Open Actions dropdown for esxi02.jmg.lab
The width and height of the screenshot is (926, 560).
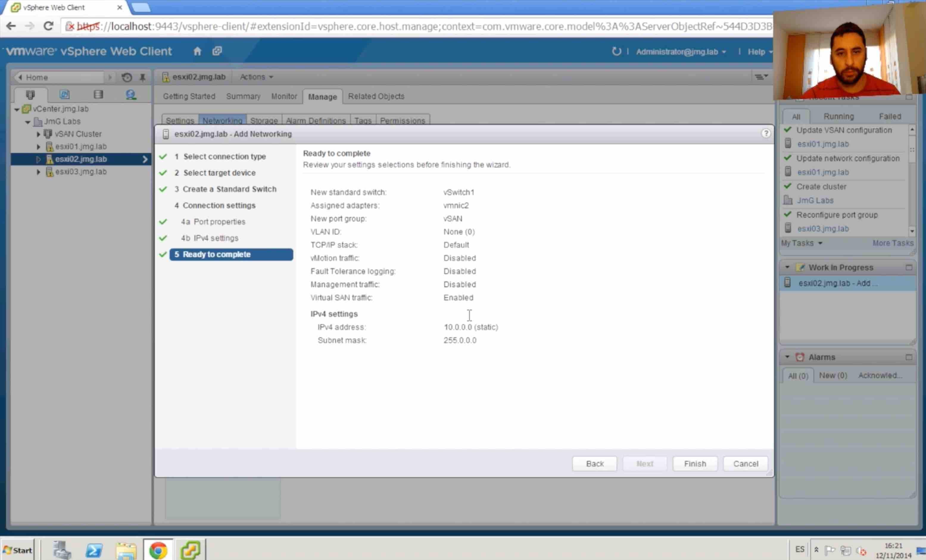(x=256, y=77)
